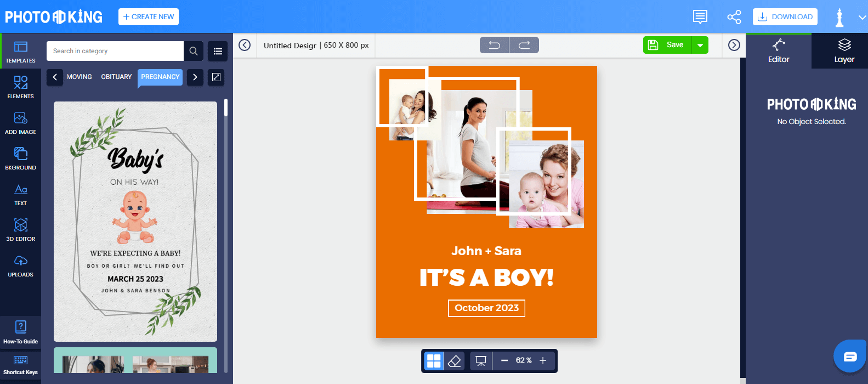
Task: Expand the user account chevron menu
Action: click(861, 17)
